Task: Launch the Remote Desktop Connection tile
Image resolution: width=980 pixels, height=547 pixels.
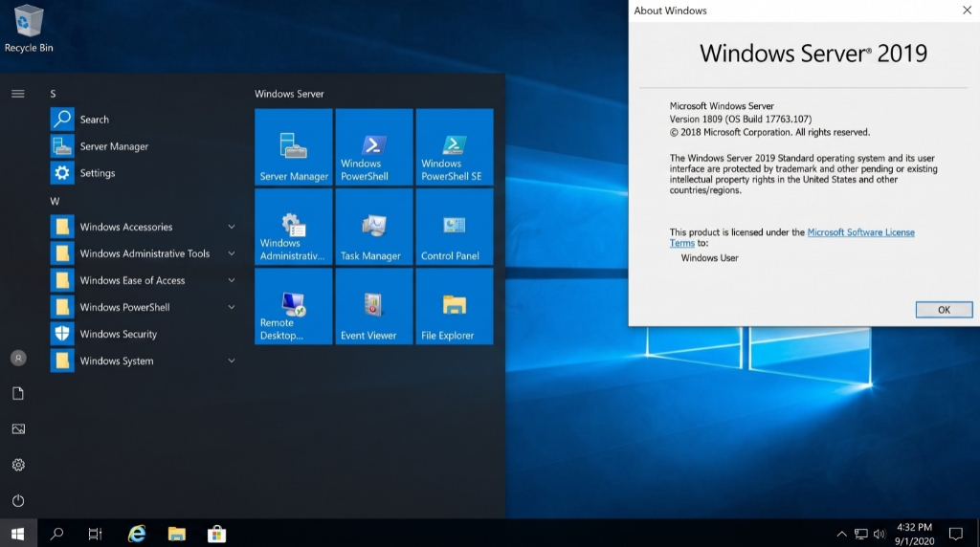Action: [x=294, y=306]
